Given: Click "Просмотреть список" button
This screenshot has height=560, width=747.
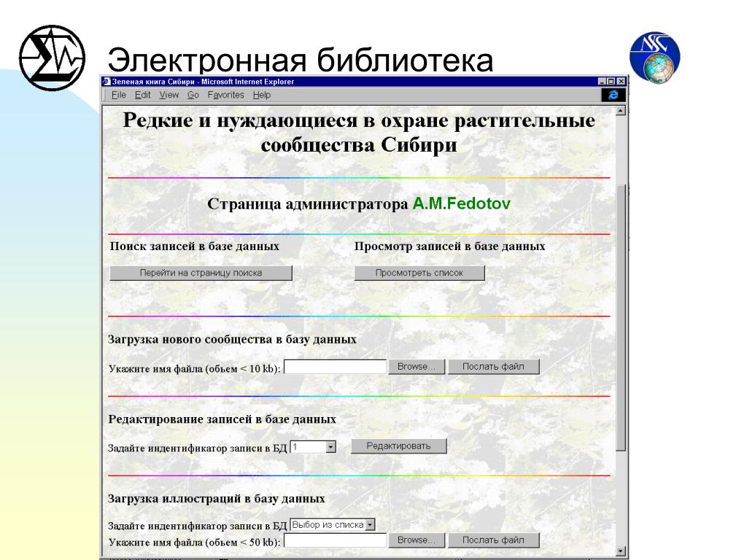Looking at the screenshot, I should click(x=419, y=273).
